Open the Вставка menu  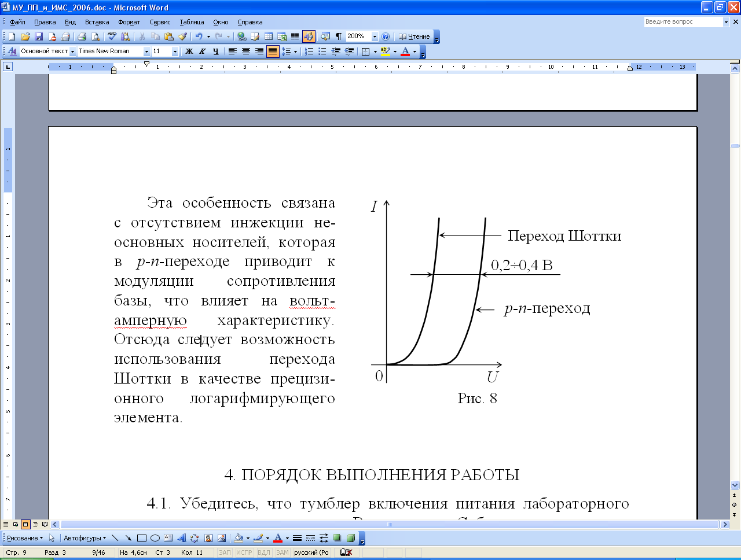click(97, 22)
